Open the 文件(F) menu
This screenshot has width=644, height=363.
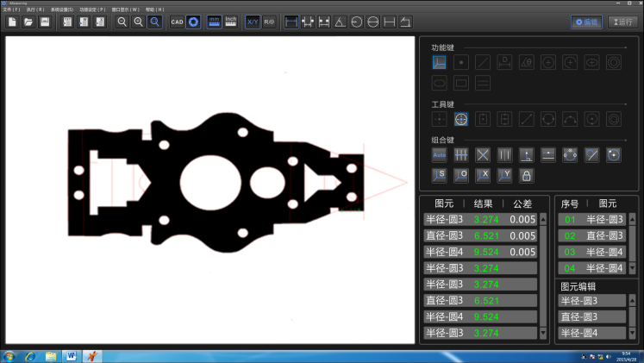(x=11, y=9)
